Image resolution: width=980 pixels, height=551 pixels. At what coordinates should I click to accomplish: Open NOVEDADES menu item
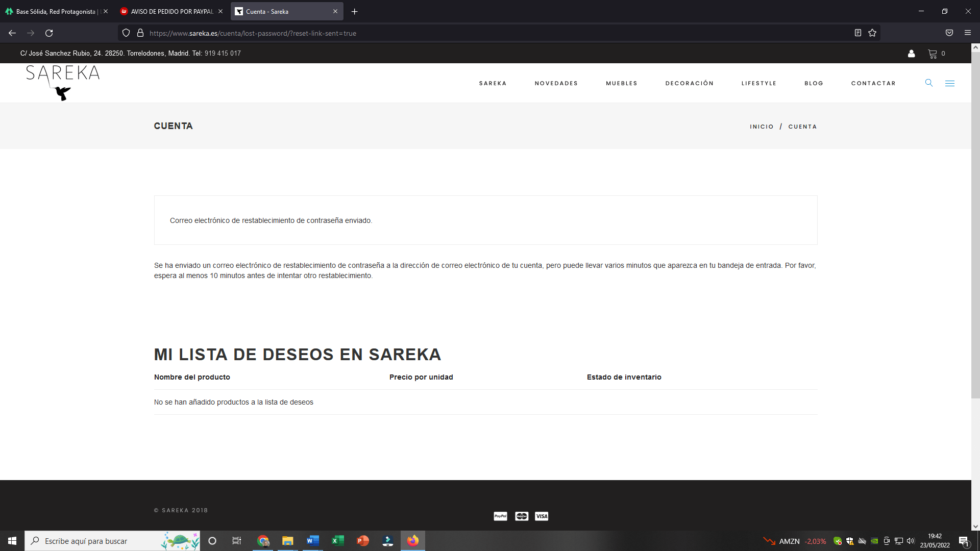click(x=556, y=83)
